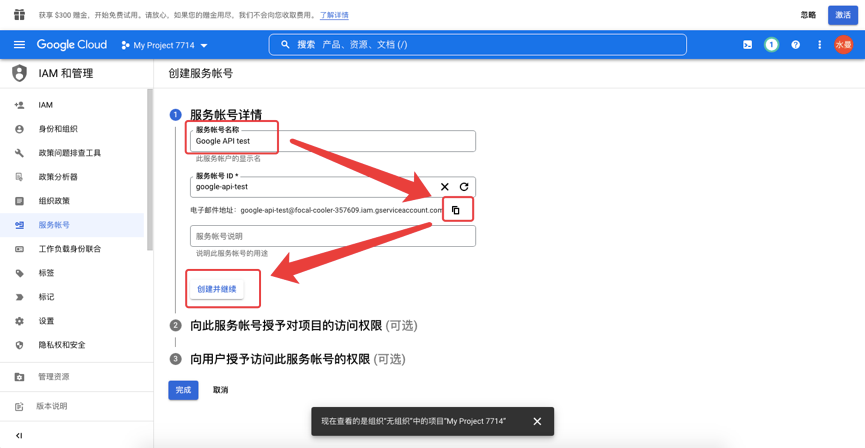Viewport: 865px width, 448px height.
Task: Click the Google Cloud logo
Action: (x=72, y=45)
